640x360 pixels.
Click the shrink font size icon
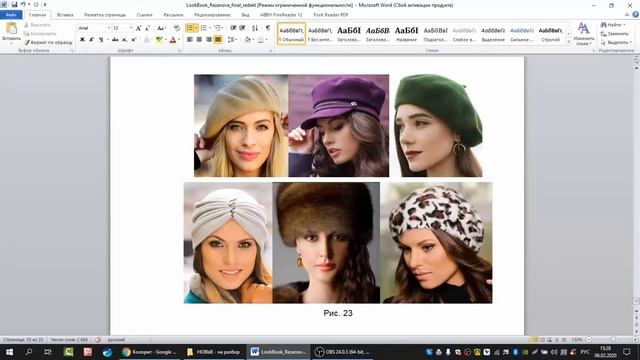pos(147,28)
